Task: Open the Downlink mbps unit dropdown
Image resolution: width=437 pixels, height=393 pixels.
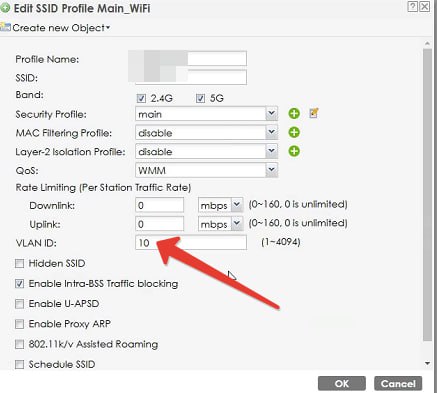Action: [x=237, y=205]
